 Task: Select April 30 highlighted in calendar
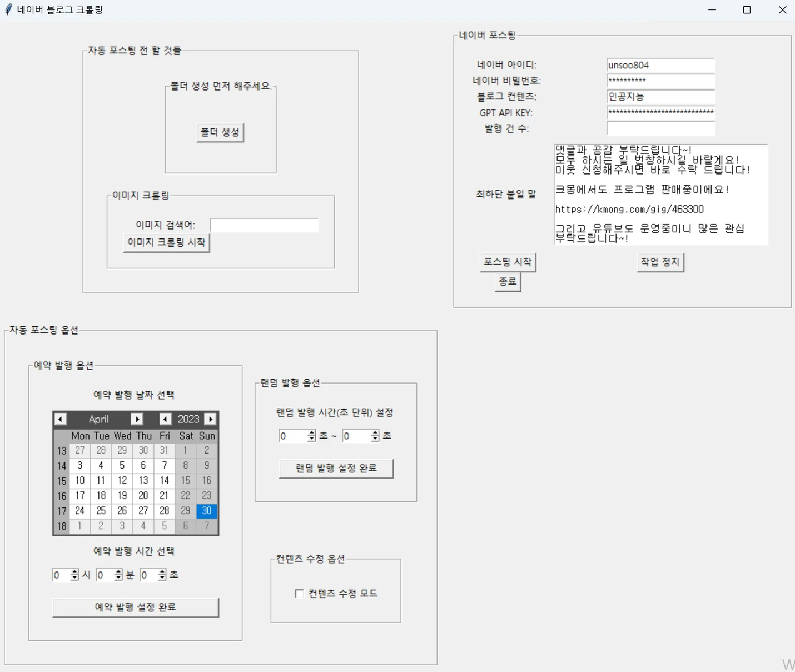click(x=207, y=510)
